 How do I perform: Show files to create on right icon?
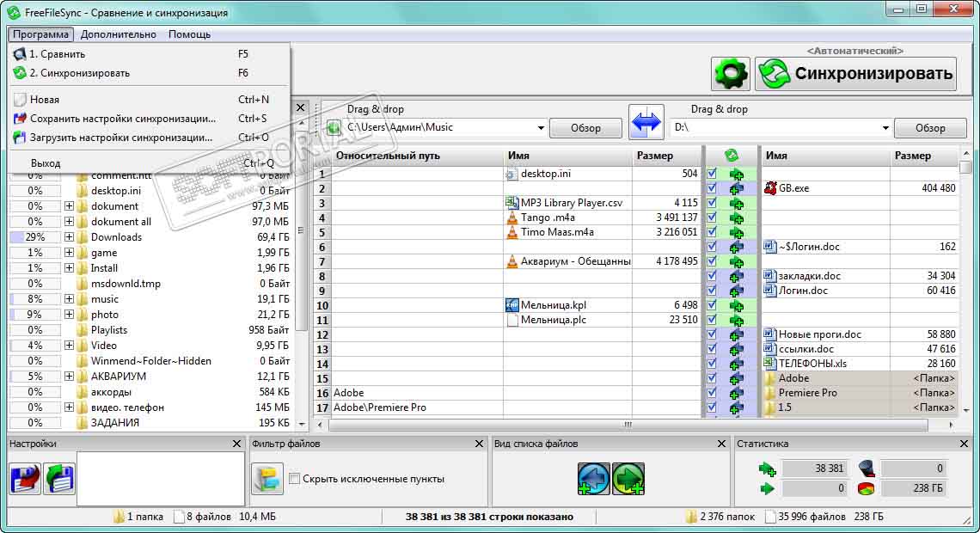point(628,479)
